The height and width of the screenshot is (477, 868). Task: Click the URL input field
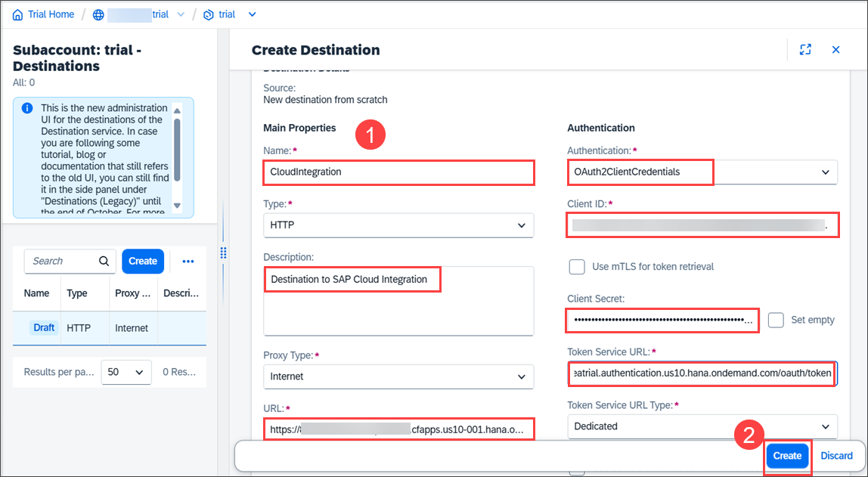coord(398,429)
